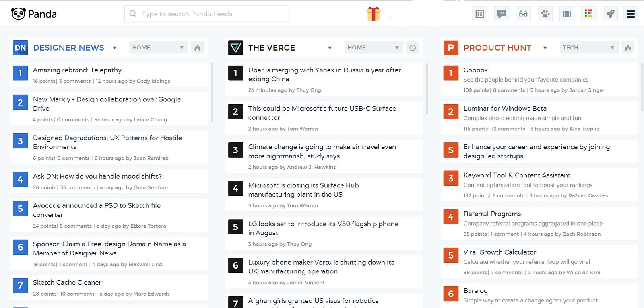Image resolution: width=644 pixels, height=308 pixels.
Task: Expand The Verge feed chooser arrow
Action: [330, 48]
